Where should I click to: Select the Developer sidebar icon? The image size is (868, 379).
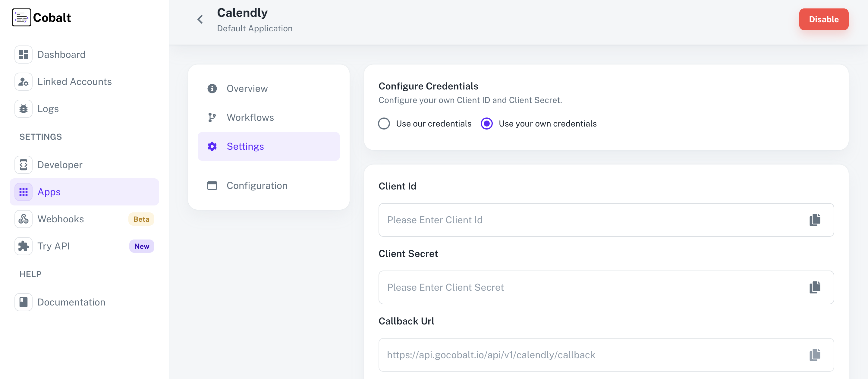[23, 165]
